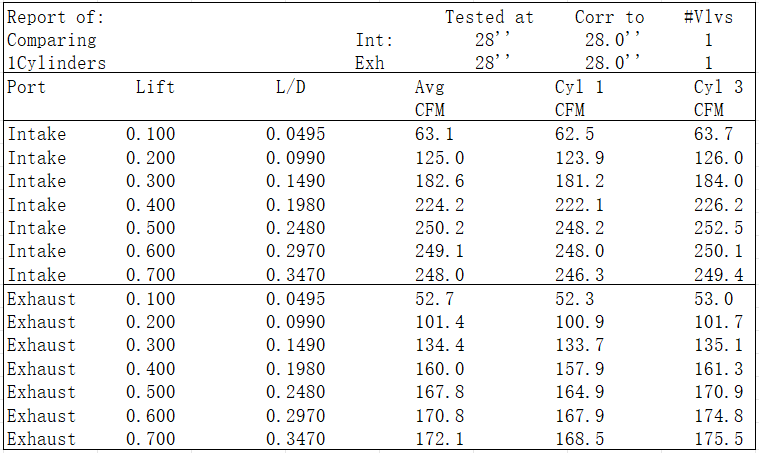Click the 'Int:' row label
Image resolution: width=759 pixels, height=453 pixels.
point(375,40)
